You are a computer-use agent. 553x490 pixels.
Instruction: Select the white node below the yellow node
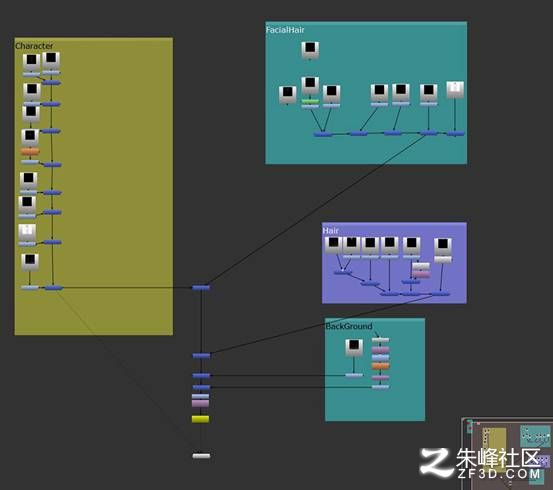point(201,456)
